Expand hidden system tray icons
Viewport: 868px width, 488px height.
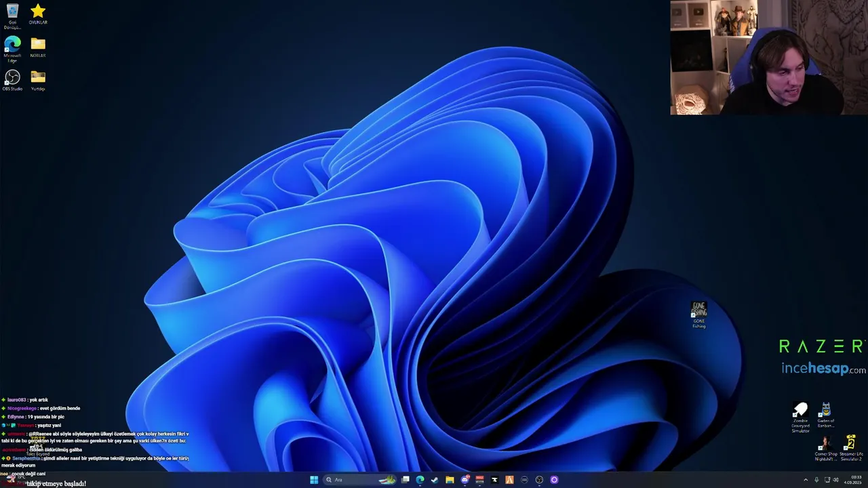(x=806, y=480)
